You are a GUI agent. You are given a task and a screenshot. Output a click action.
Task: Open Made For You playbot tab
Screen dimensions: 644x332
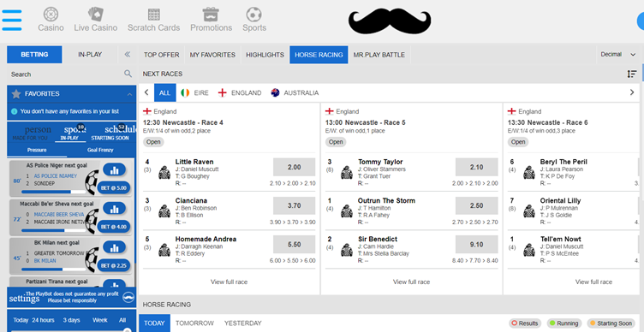click(30, 133)
